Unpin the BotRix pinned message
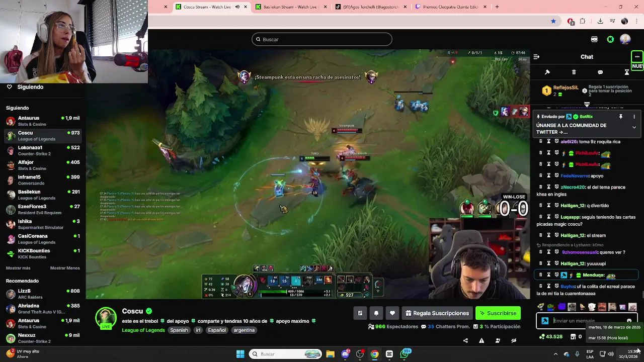Viewport: 644px width, 362px height. click(621, 117)
